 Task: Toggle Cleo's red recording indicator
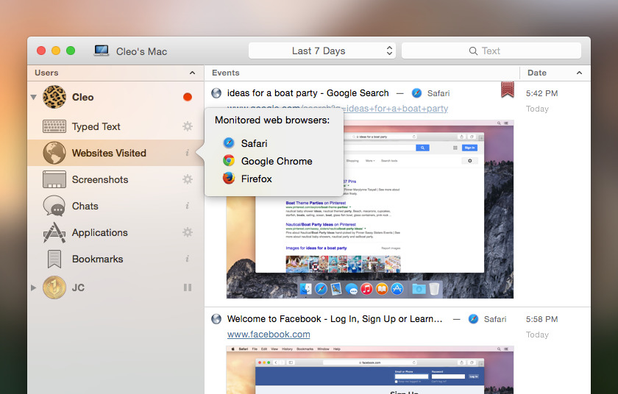[188, 97]
